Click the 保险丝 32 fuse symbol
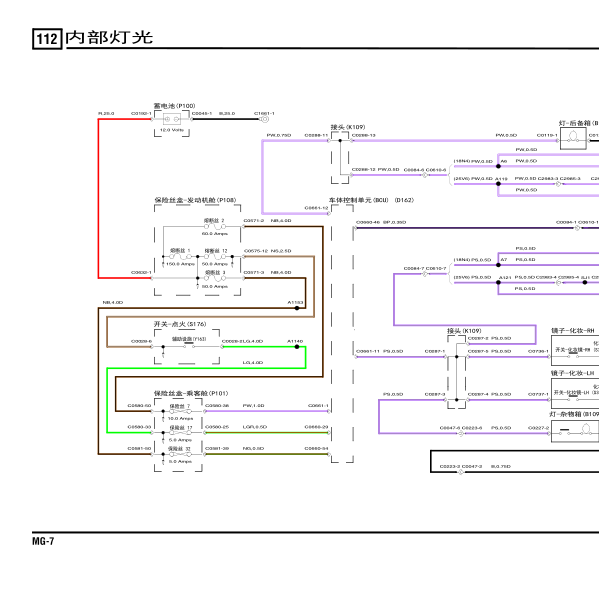This screenshot has width=599, height=595. pyautogui.click(x=180, y=454)
